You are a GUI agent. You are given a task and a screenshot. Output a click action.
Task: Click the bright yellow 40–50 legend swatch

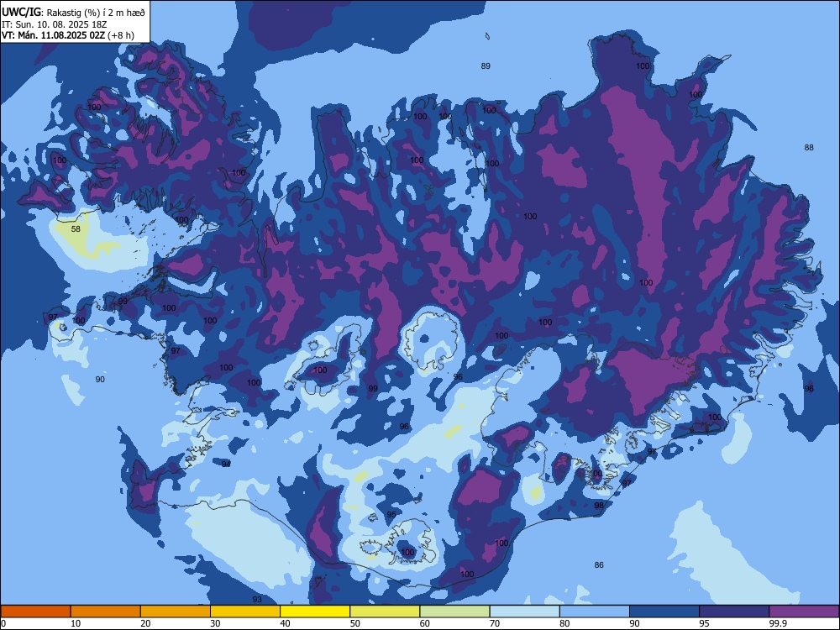coord(315,612)
